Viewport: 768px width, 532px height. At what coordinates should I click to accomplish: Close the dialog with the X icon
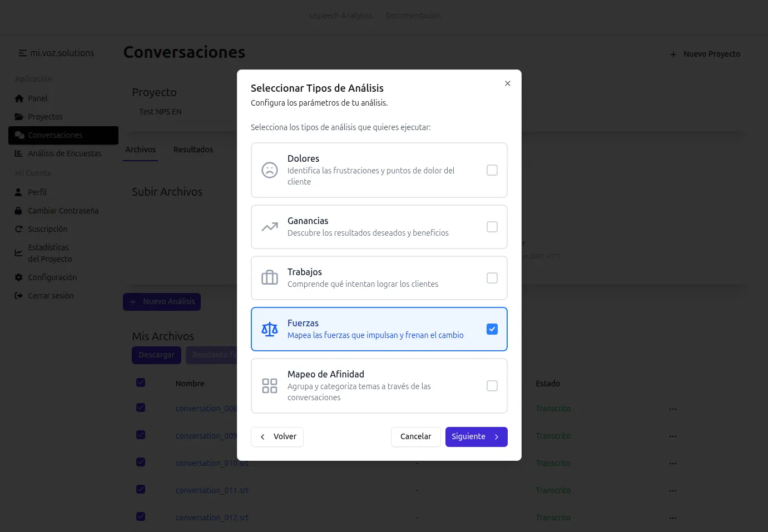click(x=507, y=83)
